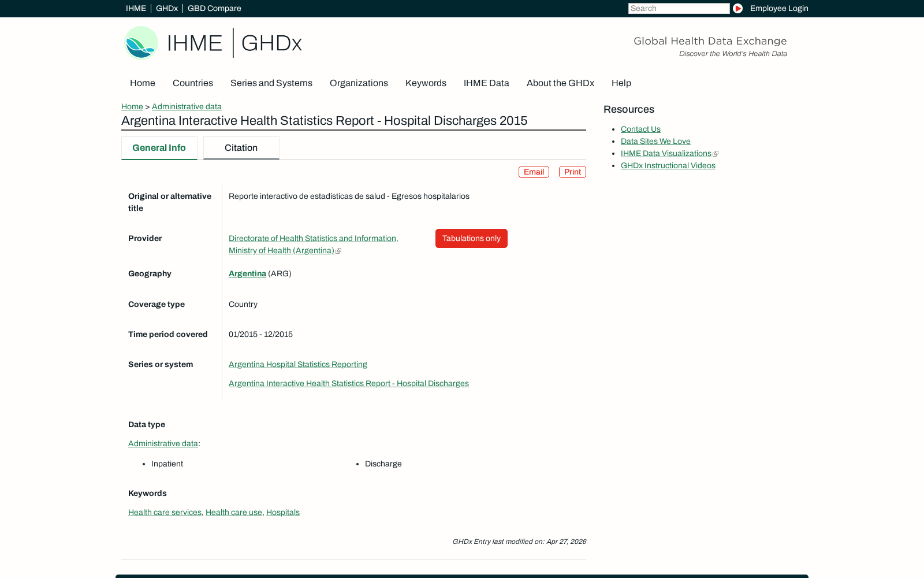Click the IHME leaf logo

pyautogui.click(x=141, y=43)
